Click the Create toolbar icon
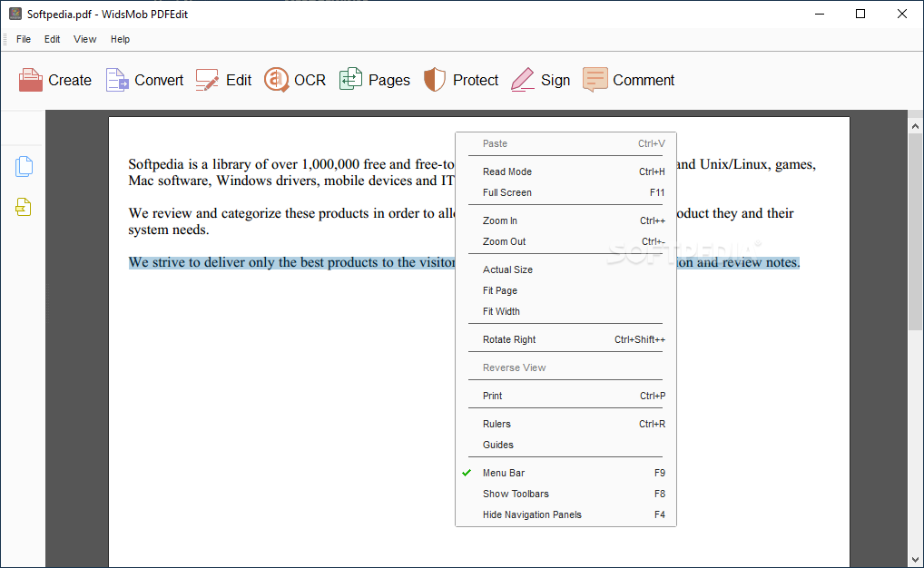 click(31, 80)
